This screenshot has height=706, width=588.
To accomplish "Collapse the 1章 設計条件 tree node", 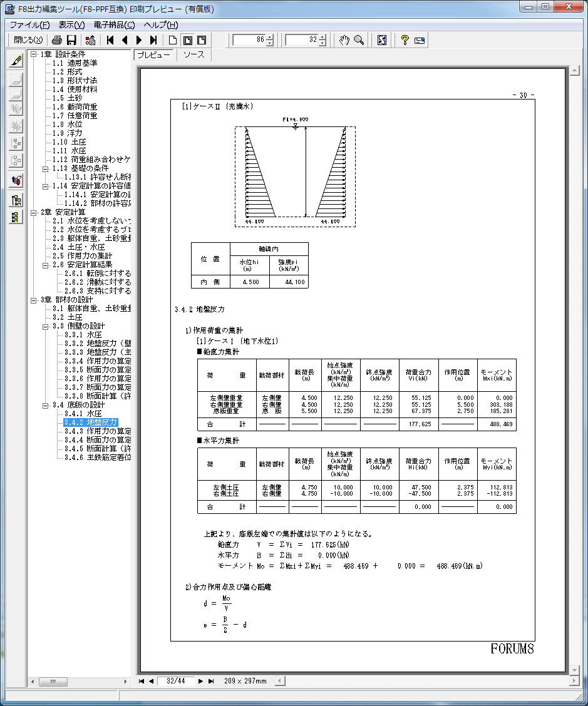I will click(33, 54).
